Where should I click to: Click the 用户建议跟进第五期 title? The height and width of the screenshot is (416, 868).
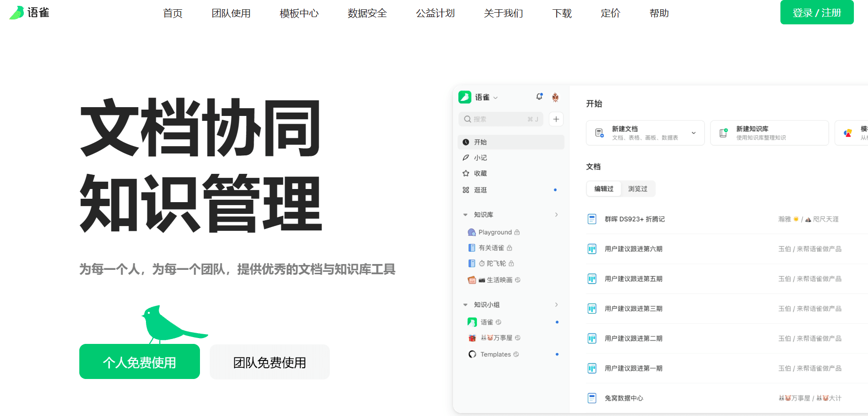633,279
